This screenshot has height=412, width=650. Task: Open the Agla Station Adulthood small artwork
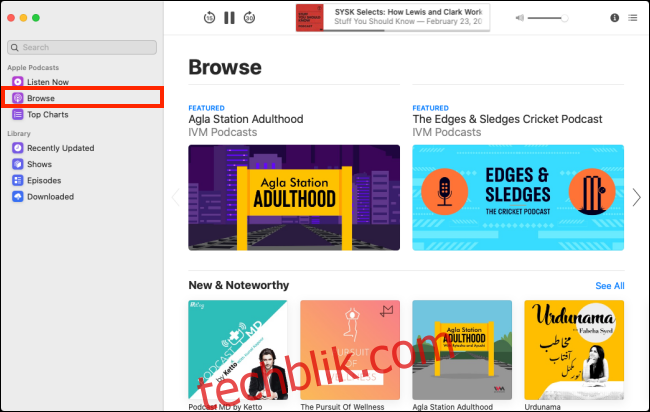coord(462,350)
